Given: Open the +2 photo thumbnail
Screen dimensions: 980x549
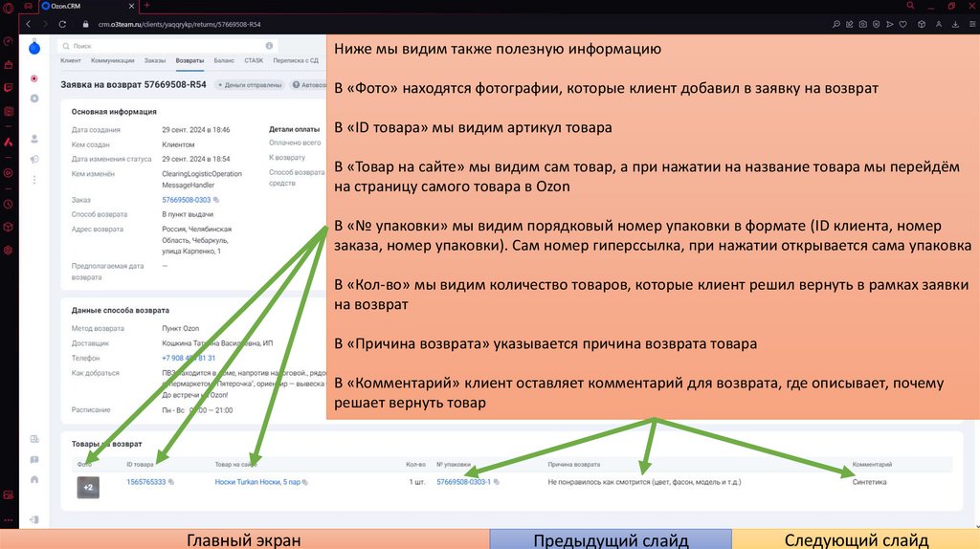Looking at the screenshot, I should coord(88,487).
